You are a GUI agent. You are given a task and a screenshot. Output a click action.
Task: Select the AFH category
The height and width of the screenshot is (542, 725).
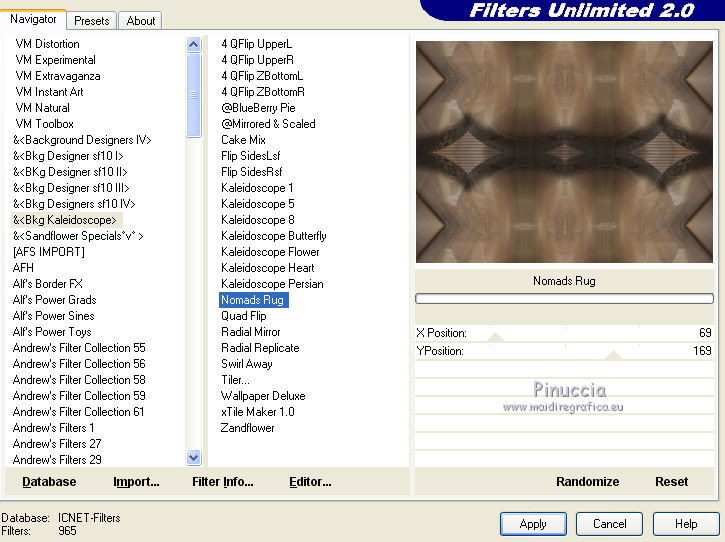(x=23, y=268)
